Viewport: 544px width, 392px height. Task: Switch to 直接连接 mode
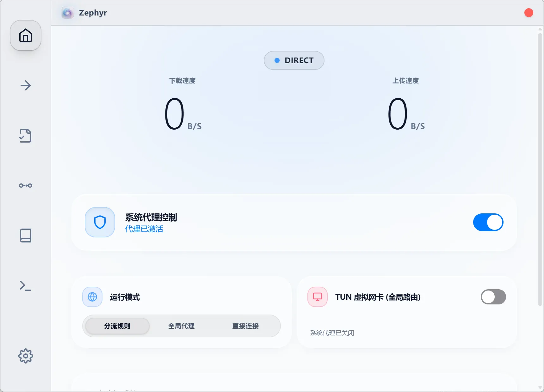point(245,326)
